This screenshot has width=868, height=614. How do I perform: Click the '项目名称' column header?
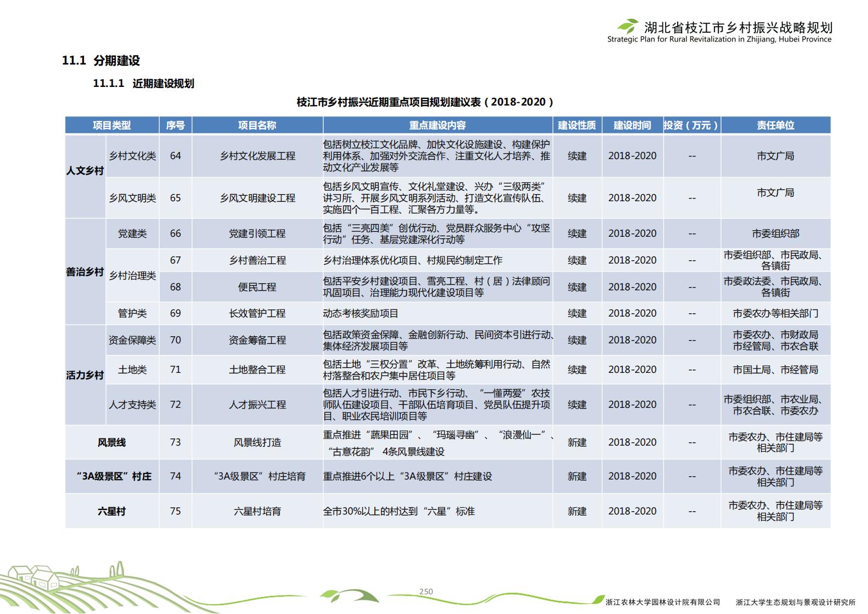[x=257, y=125]
